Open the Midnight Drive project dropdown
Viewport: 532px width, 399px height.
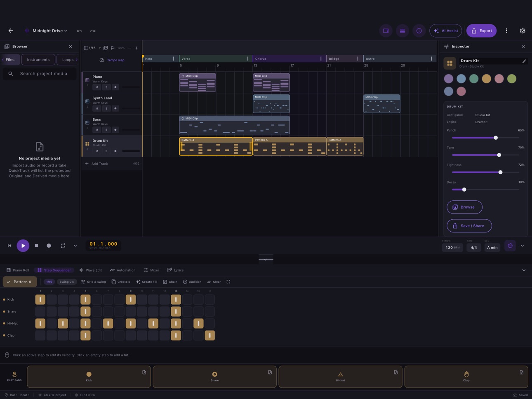point(46,31)
